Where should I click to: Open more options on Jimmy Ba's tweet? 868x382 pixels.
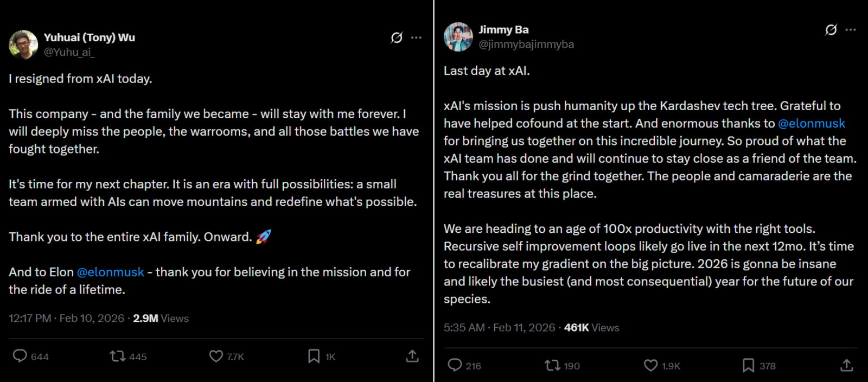[850, 31]
